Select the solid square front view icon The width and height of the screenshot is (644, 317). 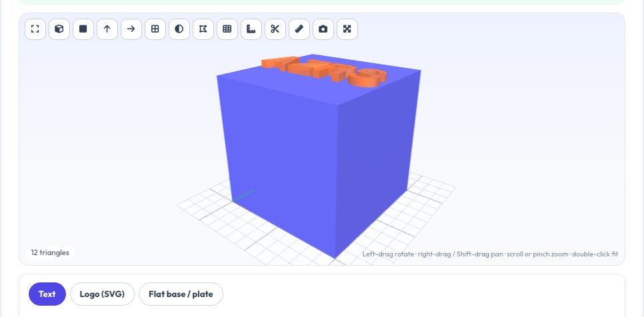(x=83, y=29)
